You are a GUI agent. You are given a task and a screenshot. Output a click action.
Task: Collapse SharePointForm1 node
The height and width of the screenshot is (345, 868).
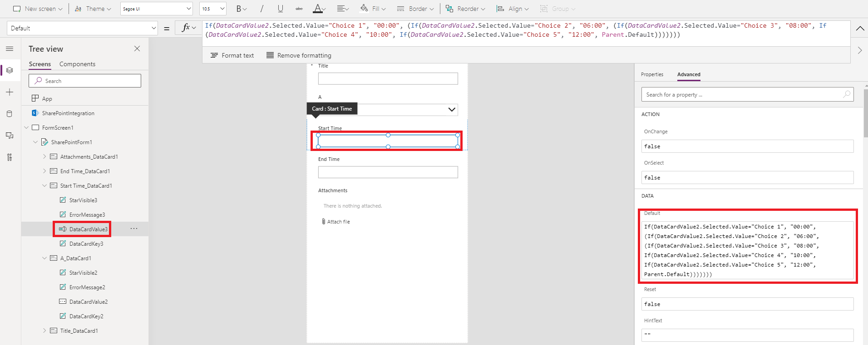pos(35,142)
